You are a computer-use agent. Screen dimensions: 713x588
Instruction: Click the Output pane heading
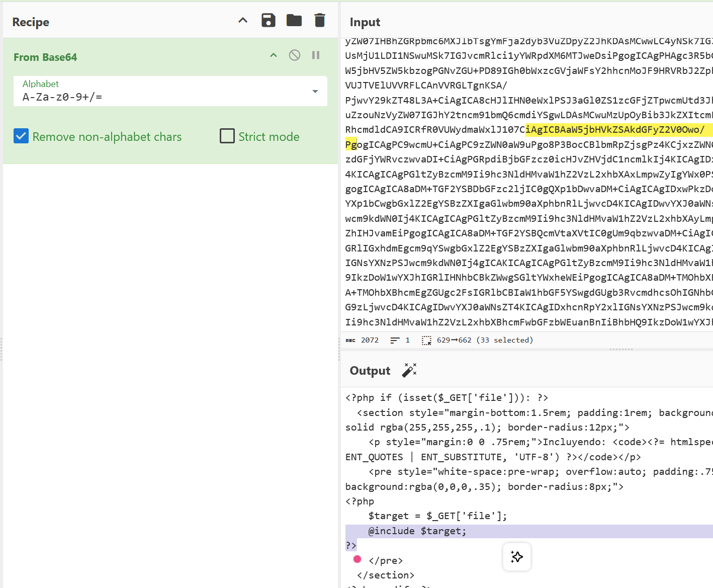click(x=370, y=371)
